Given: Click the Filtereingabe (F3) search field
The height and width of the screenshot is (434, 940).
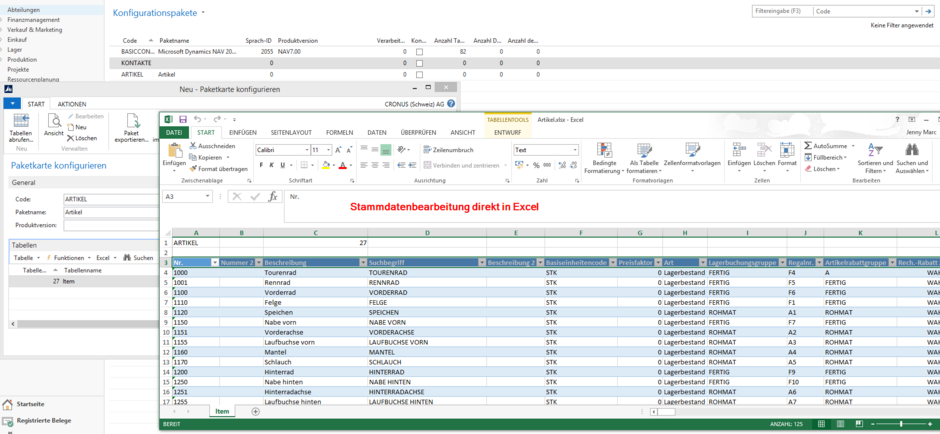Looking at the screenshot, I should (782, 11).
